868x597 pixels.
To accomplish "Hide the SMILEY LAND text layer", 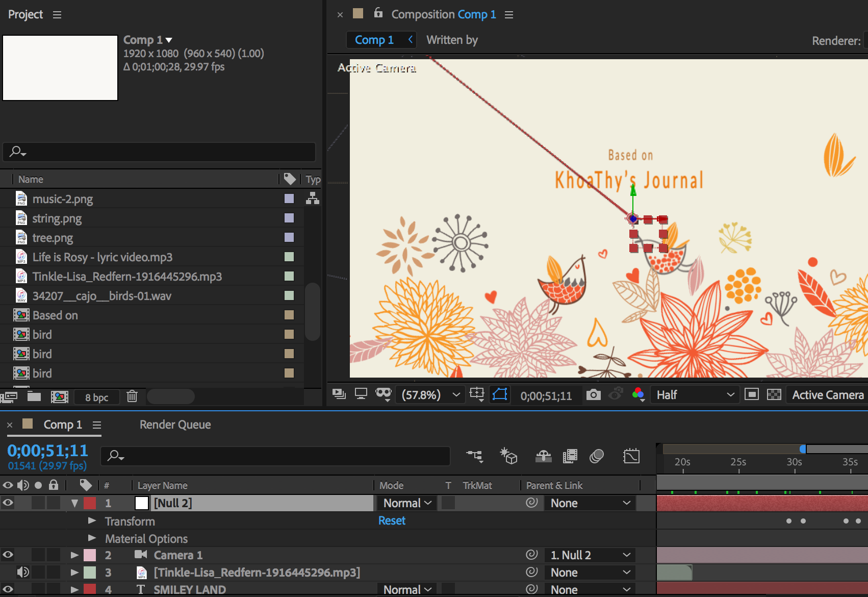I will click(x=8, y=589).
